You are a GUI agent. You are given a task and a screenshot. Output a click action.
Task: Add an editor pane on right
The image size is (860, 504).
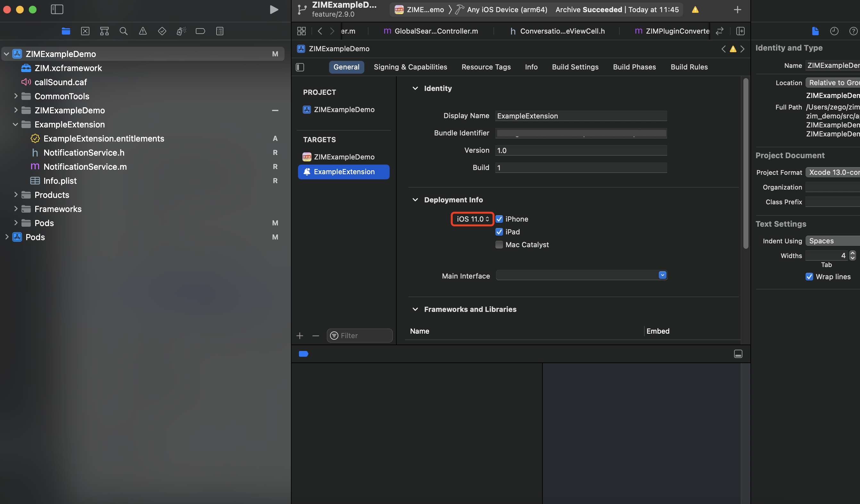740,31
